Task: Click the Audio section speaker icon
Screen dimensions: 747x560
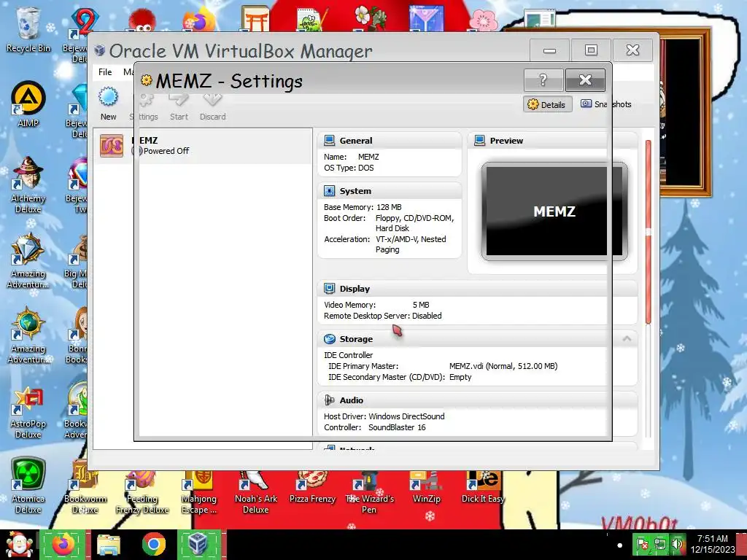Action: click(329, 400)
